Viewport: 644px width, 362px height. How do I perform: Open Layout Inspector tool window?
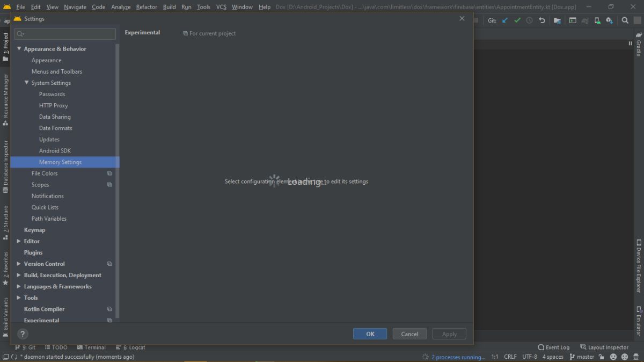click(x=604, y=347)
